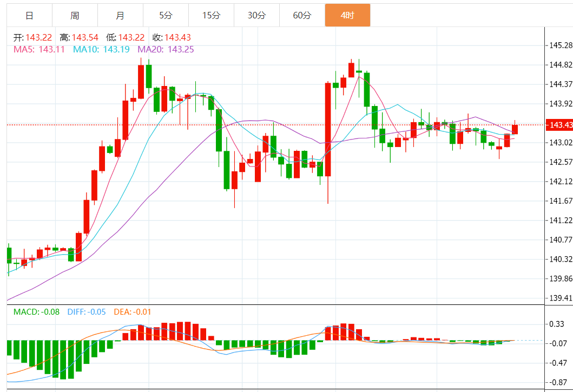Click the tall red candle below 144.37

pyautogui.click(x=328, y=130)
